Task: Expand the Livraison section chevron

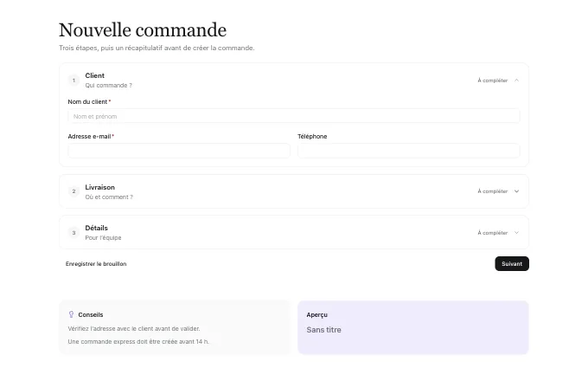Action: click(516, 191)
